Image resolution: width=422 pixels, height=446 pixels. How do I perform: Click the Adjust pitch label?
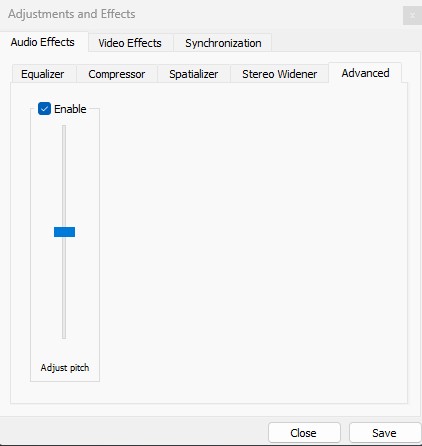pyautogui.click(x=65, y=367)
